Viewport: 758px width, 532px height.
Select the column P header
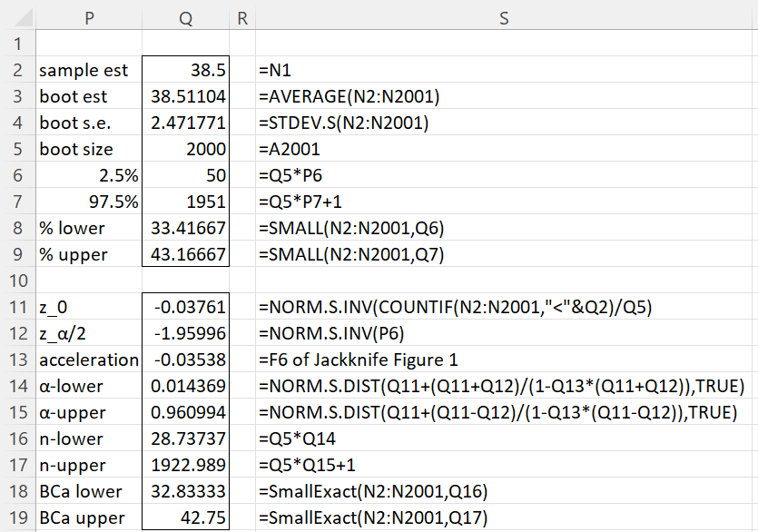point(88,17)
